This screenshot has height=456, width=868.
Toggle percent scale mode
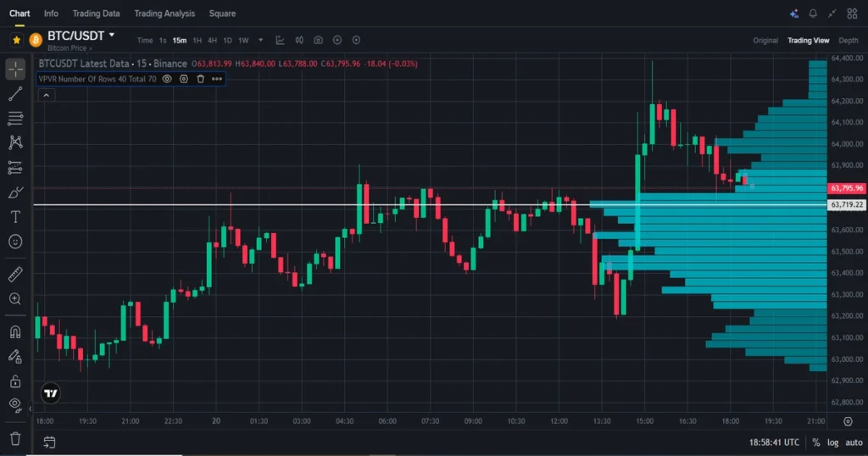816,442
